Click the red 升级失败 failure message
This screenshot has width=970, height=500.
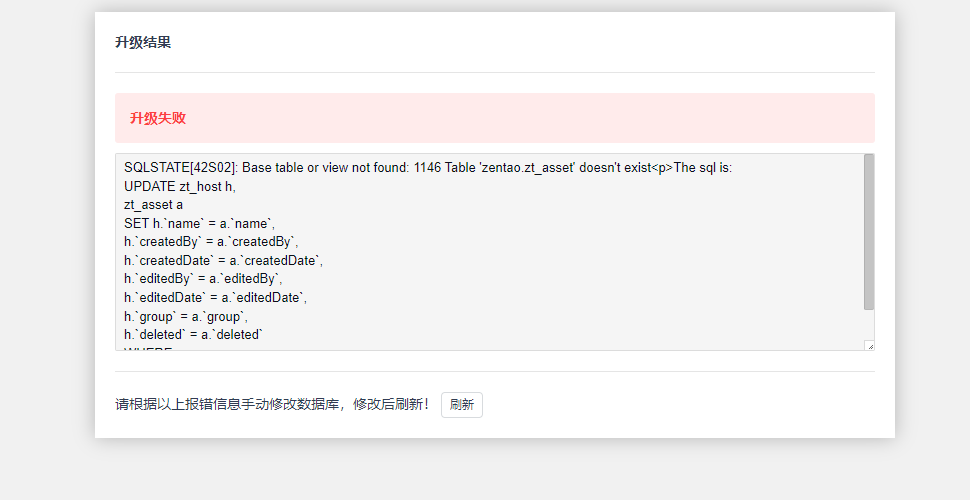click(158, 118)
